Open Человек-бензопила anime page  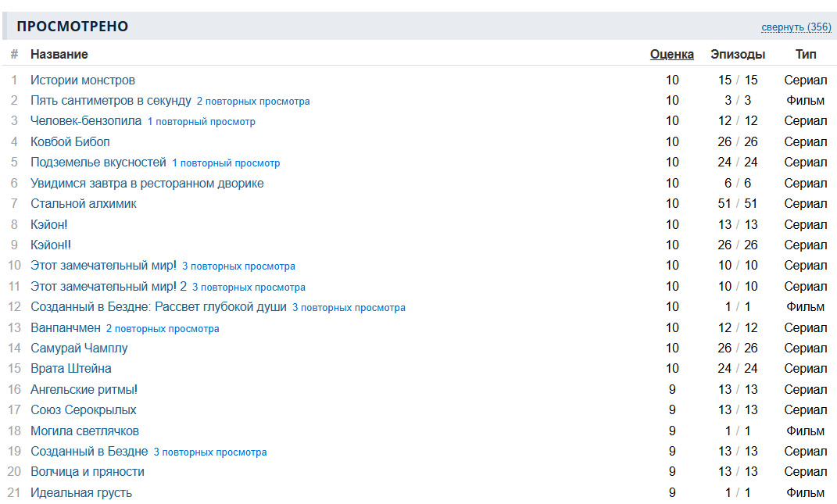pos(86,121)
